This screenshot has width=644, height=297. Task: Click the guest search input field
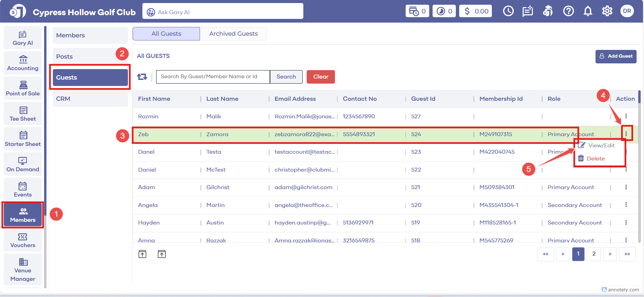213,77
